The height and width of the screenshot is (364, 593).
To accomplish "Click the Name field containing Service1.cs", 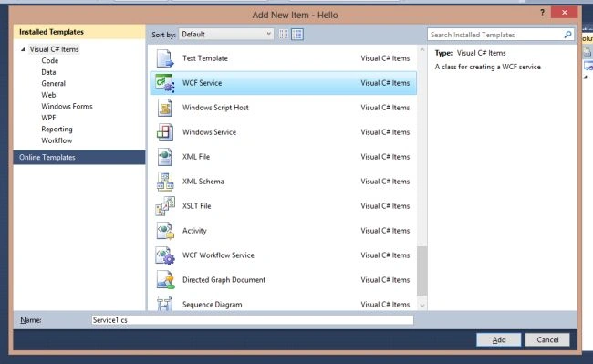I will click(x=252, y=320).
